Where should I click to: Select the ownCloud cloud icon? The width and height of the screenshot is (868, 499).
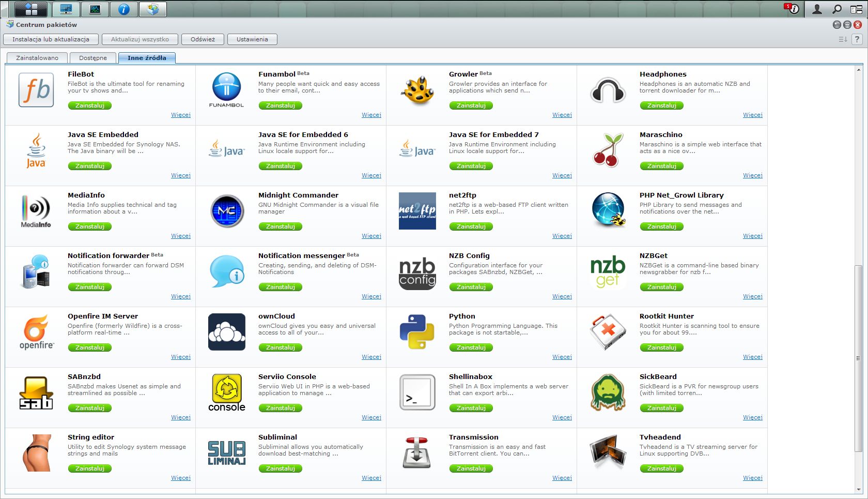point(227,332)
